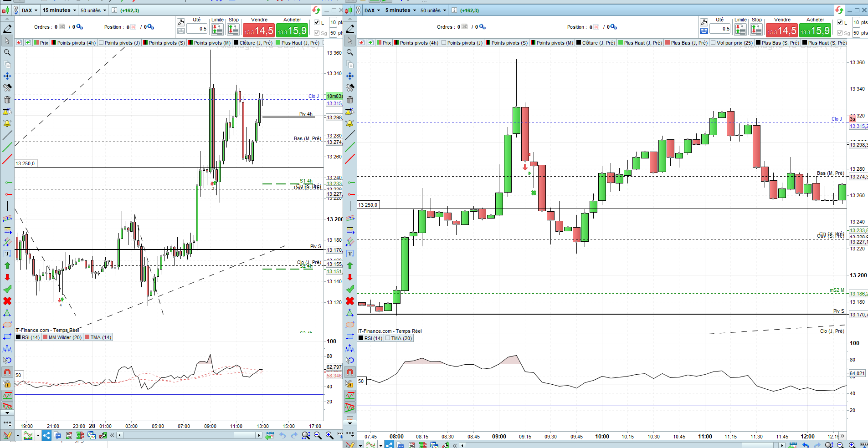Click the red Vendre 14,5 button on left
Image resolution: width=868 pixels, height=448 pixels.
259,31
